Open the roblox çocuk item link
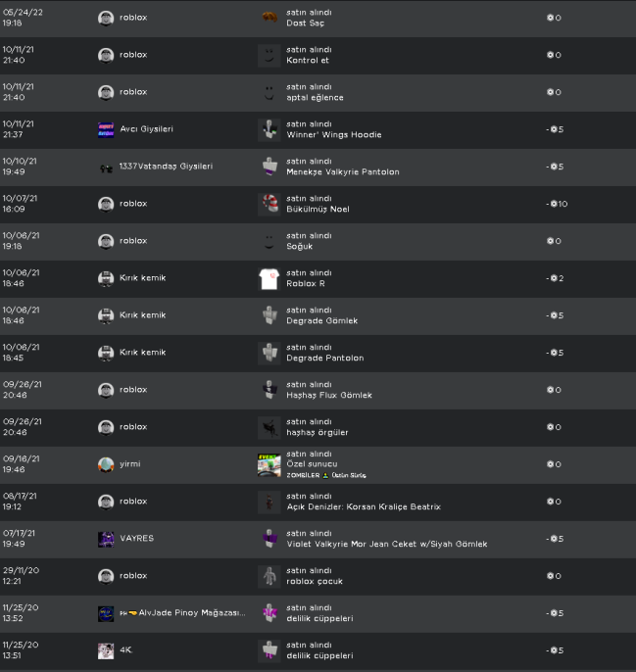 pos(314,582)
